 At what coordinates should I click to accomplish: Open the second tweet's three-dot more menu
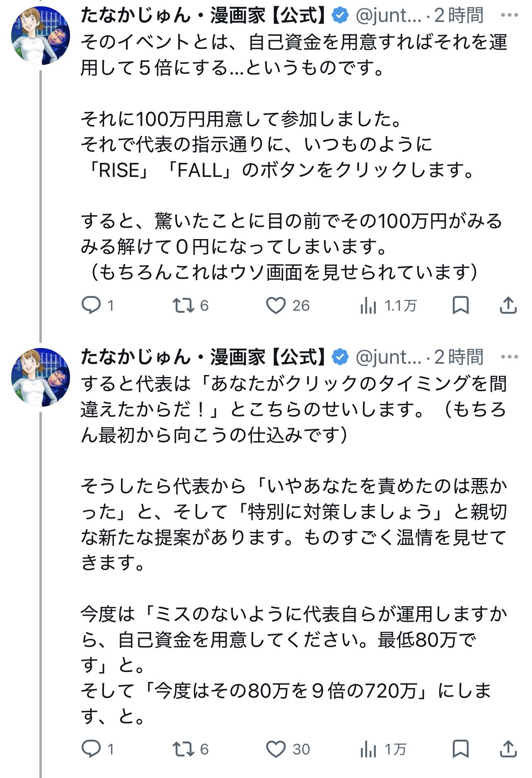(x=509, y=357)
